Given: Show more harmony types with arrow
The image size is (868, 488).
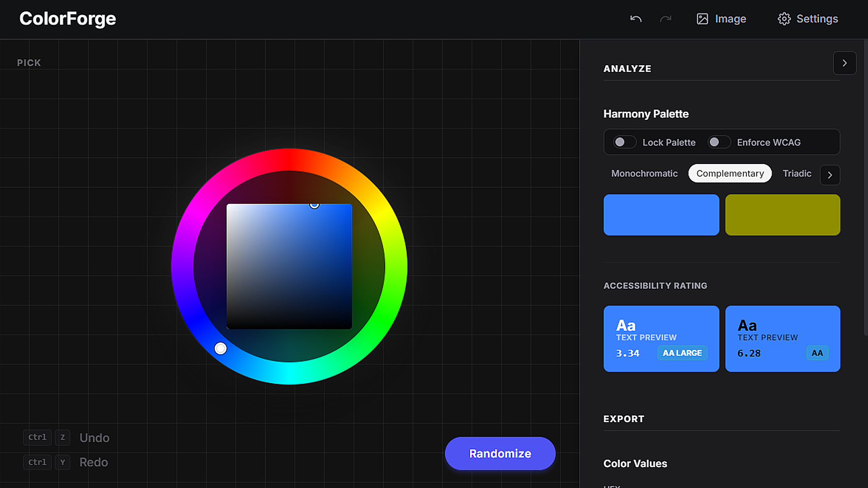Looking at the screenshot, I should coord(830,175).
